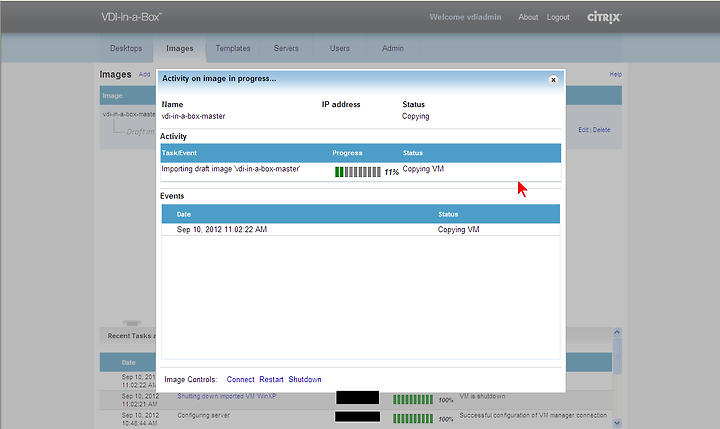The image size is (720, 429).
Task: Click scroll up arrow in Recent Tasks
Action: click(x=617, y=332)
